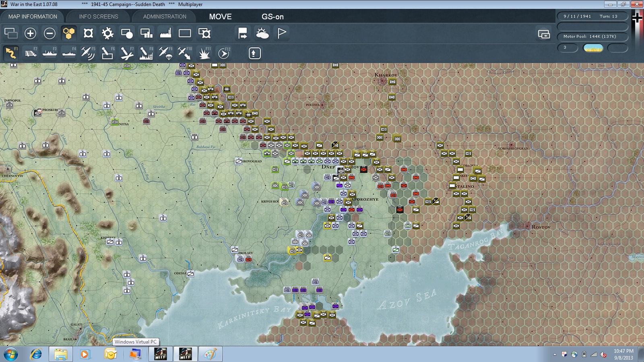Click the plain rectangle icon in toolbar

[185, 33]
